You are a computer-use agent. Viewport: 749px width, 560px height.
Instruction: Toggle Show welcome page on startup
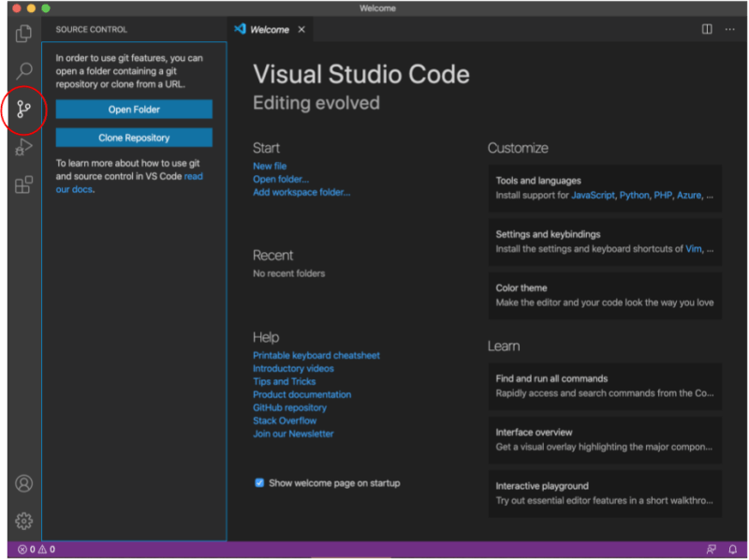[x=259, y=482]
